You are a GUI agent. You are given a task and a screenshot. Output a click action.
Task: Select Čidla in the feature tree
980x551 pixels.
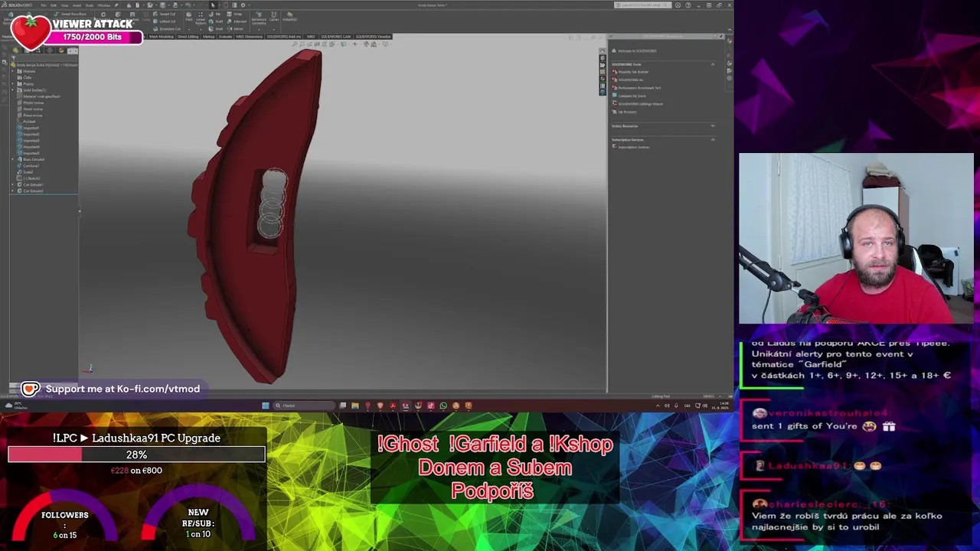coord(27,77)
